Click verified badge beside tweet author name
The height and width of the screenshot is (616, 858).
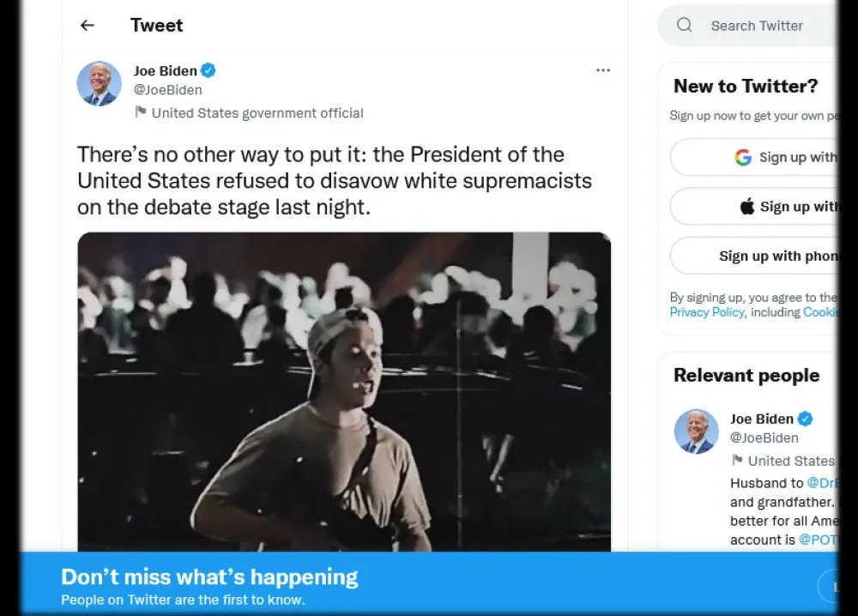click(208, 70)
